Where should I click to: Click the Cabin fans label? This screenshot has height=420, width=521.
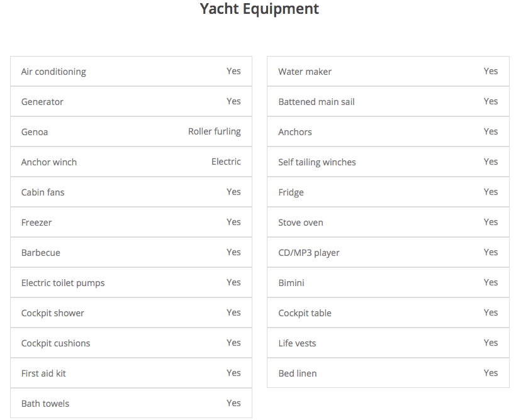pos(43,192)
